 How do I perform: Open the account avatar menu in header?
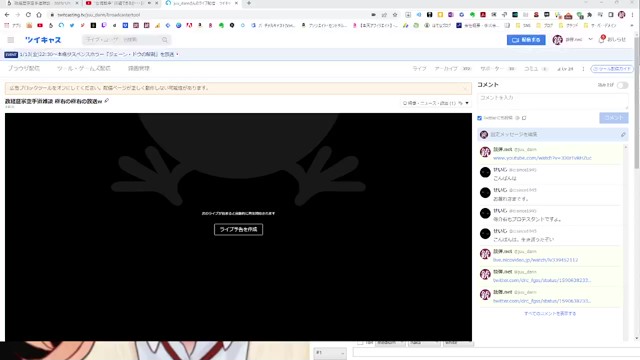(557, 40)
